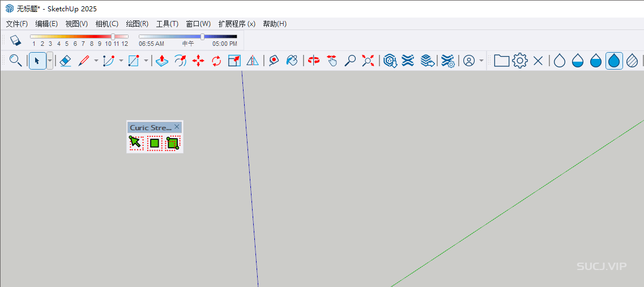Open the 工具(T) menu
The width and height of the screenshot is (644, 287).
pyautogui.click(x=167, y=24)
